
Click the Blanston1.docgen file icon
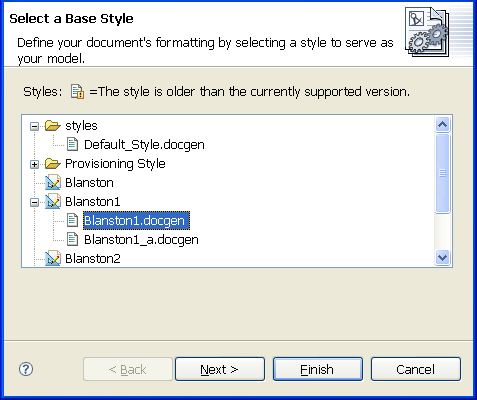pos(72,220)
